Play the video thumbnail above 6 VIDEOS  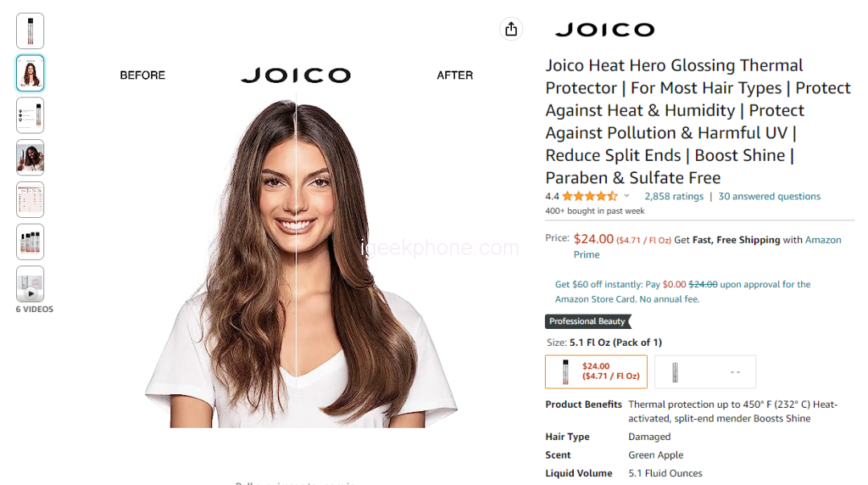[30, 284]
